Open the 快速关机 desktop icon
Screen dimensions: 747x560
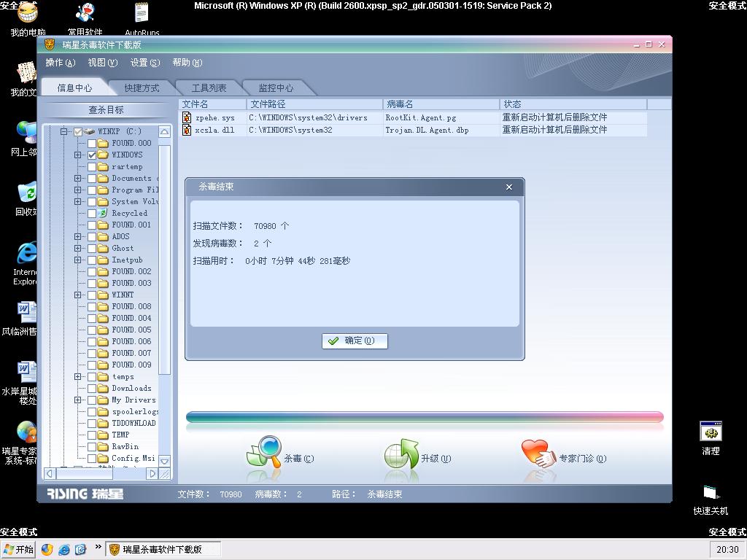click(x=711, y=493)
